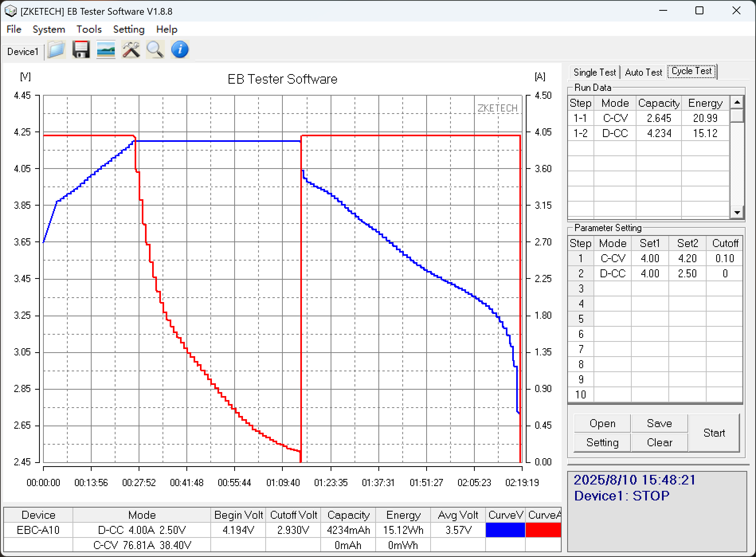Open the Tools menu

click(x=89, y=29)
